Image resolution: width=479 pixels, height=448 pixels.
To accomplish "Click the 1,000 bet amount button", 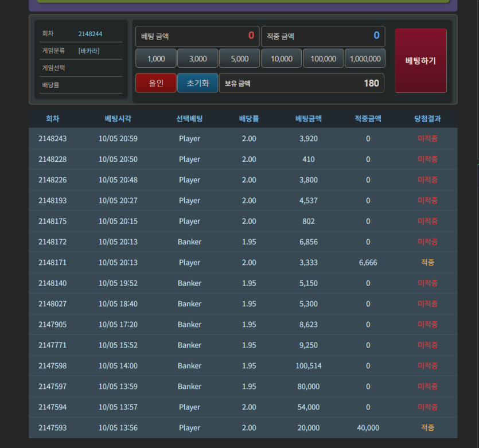I will pyautogui.click(x=156, y=59).
